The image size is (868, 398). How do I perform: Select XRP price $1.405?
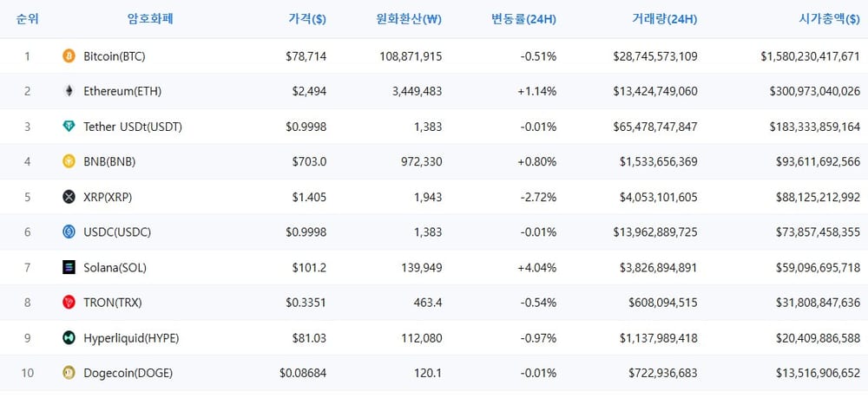310,198
